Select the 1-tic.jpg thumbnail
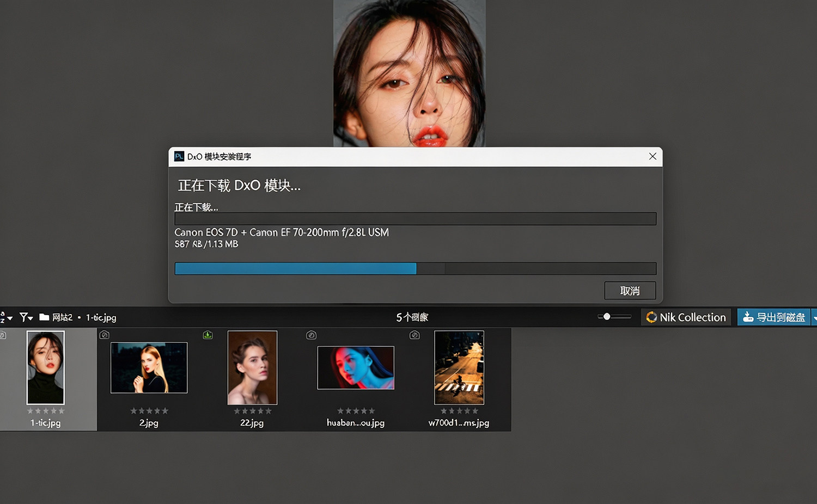This screenshot has width=817, height=504. [x=46, y=367]
